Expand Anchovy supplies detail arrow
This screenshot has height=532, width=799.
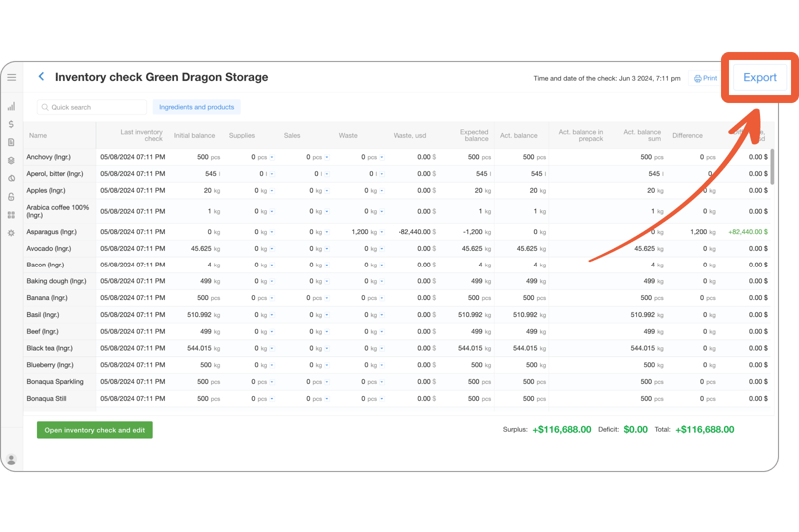(272, 157)
